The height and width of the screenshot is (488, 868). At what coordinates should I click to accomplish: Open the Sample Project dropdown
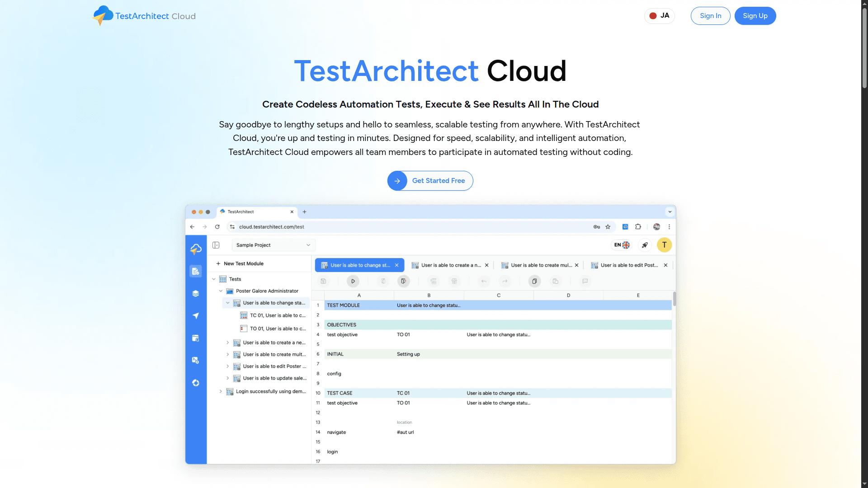click(x=274, y=245)
